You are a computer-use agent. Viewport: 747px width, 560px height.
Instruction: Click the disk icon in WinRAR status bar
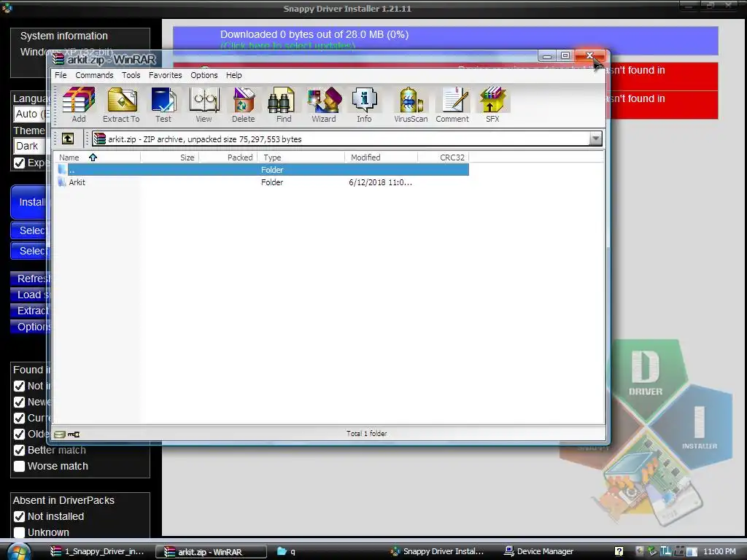click(60, 435)
